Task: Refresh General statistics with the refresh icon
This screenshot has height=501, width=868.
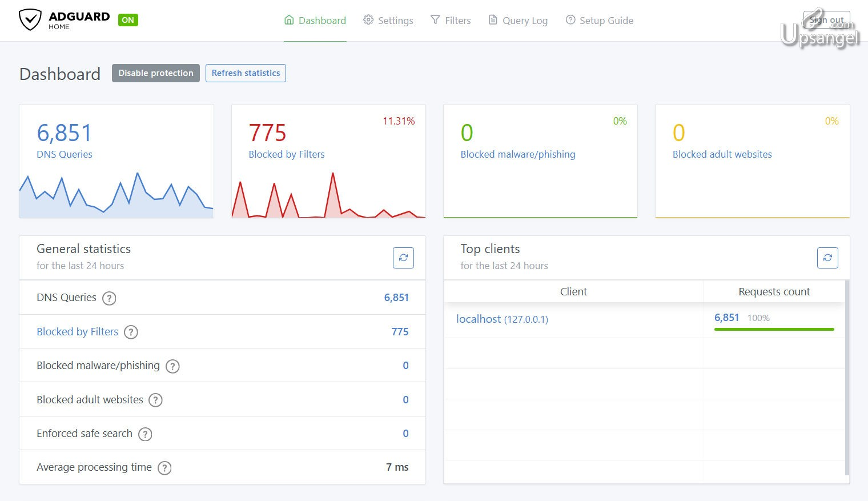Action: click(403, 258)
